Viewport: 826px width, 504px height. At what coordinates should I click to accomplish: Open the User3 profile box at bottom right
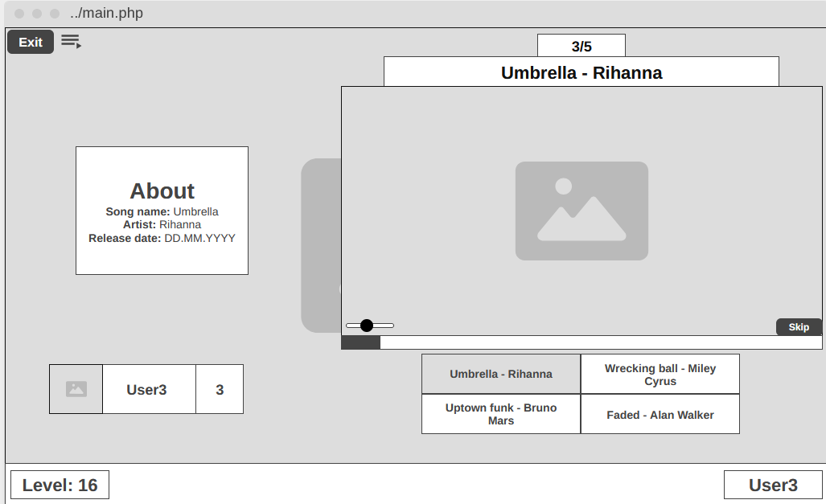[x=773, y=485]
